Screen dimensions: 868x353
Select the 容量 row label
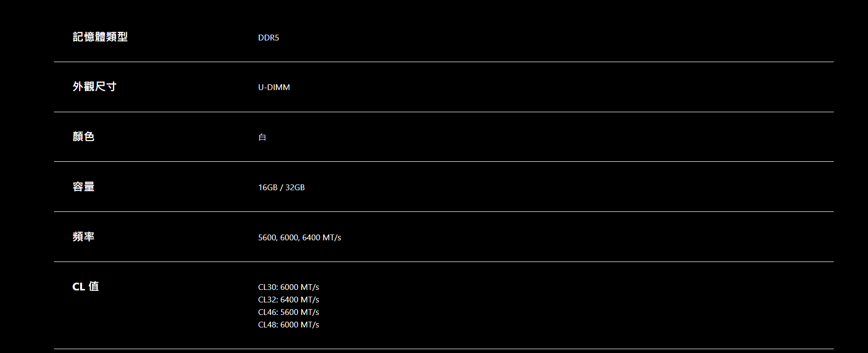[83, 187]
